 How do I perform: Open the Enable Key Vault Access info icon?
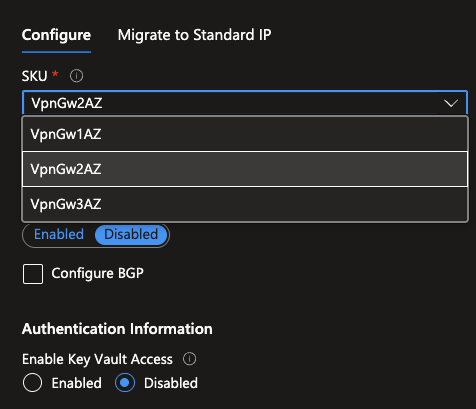click(x=190, y=359)
